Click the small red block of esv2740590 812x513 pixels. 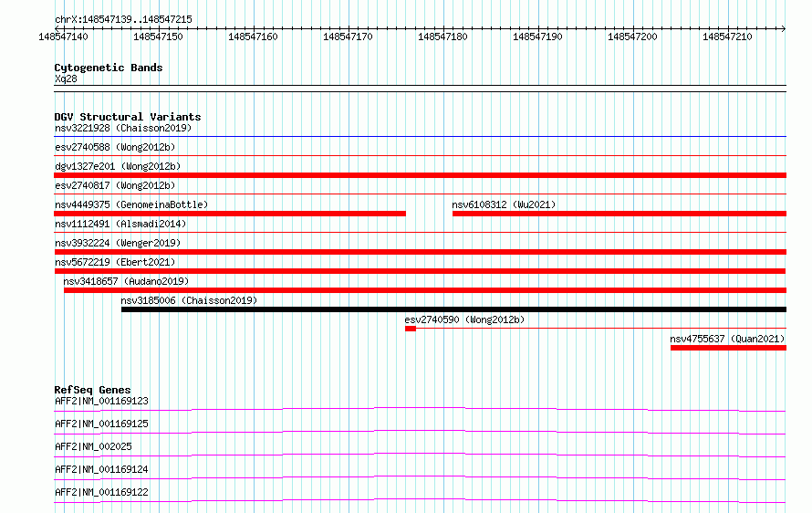click(411, 329)
